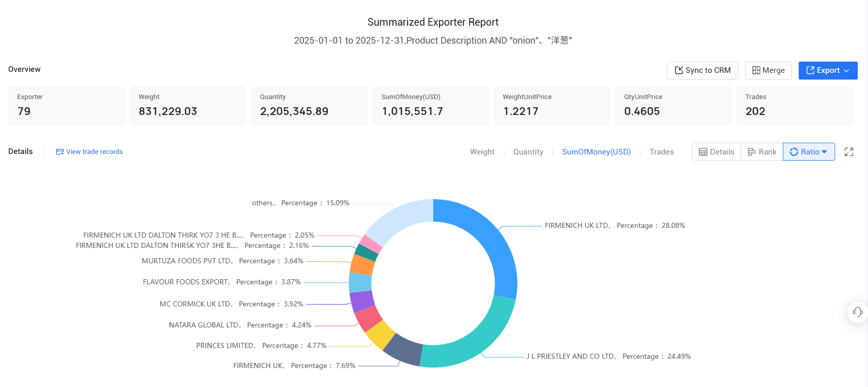Click PRINCES LIMITED 4.77% label

pos(261,345)
